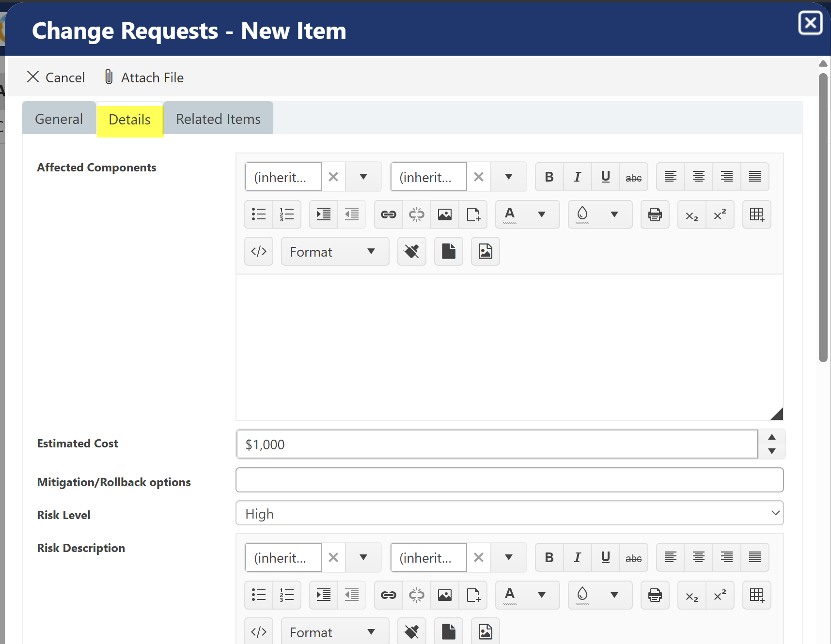Increase Estimated Cost with the up stepper
The width and height of the screenshot is (831, 644).
coord(771,437)
